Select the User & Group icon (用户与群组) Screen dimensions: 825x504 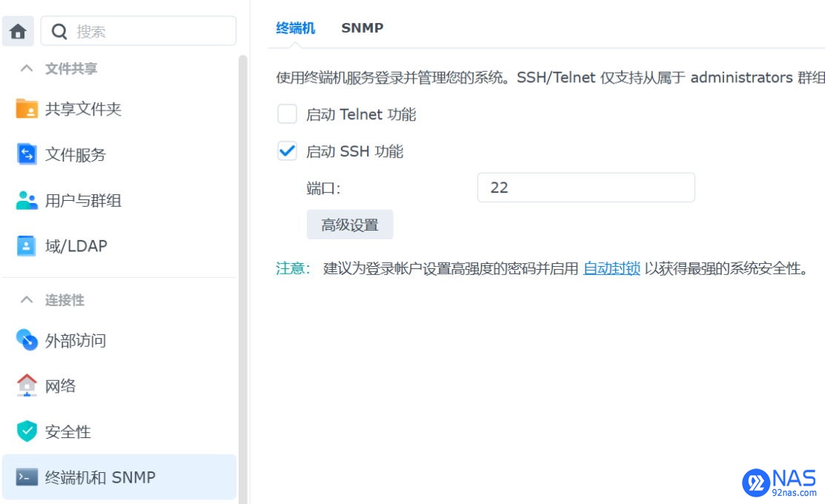pyautogui.click(x=26, y=200)
